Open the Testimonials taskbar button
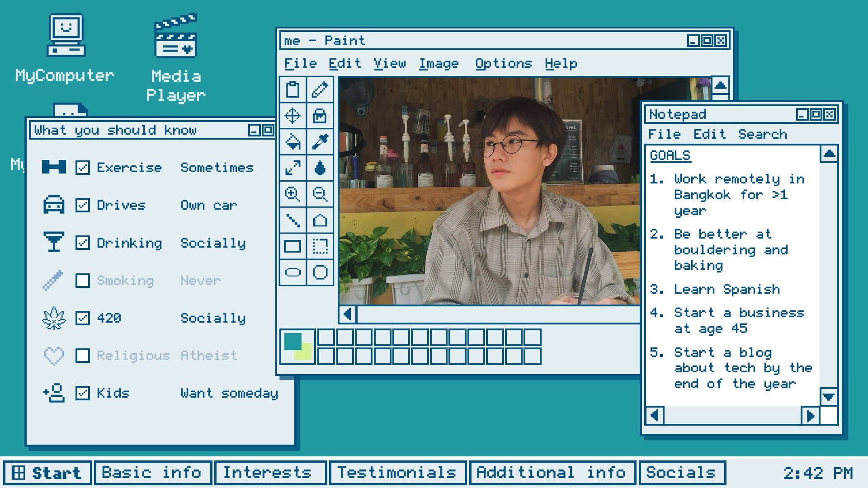 click(x=397, y=473)
